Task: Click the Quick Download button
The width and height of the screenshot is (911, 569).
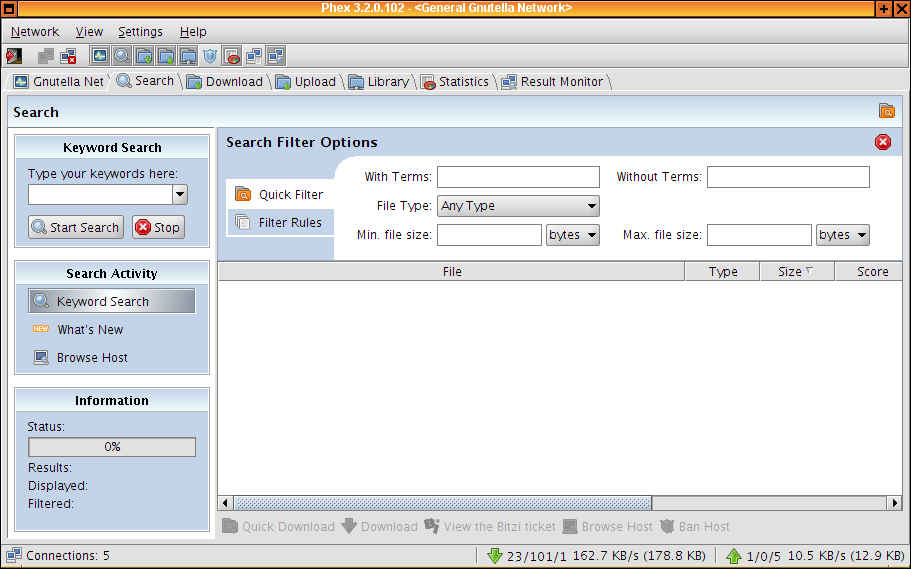Action: click(x=279, y=527)
